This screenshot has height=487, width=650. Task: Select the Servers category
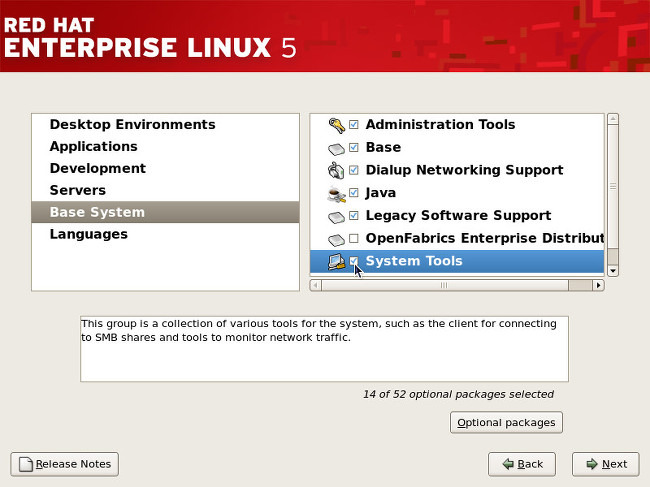pyautogui.click(x=165, y=190)
